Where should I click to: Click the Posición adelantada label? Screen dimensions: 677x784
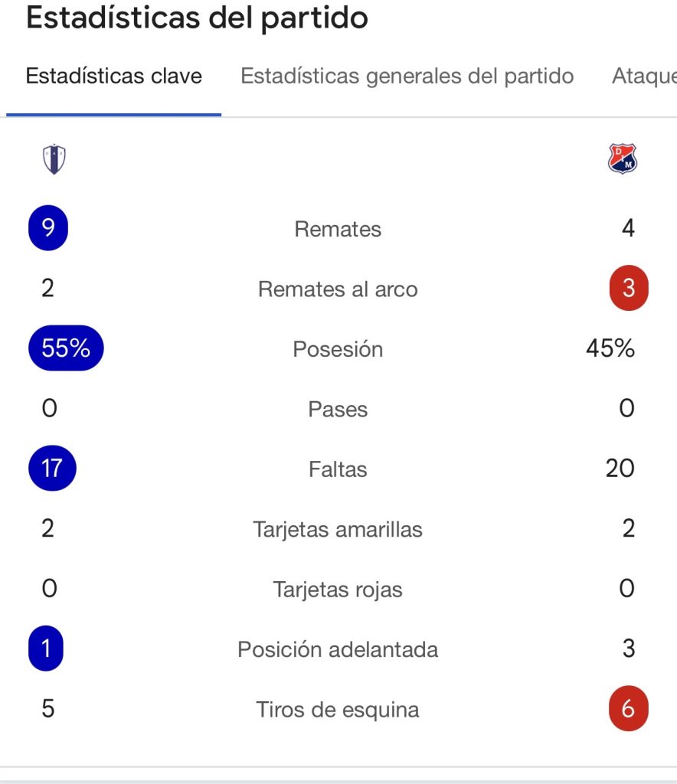click(x=338, y=649)
